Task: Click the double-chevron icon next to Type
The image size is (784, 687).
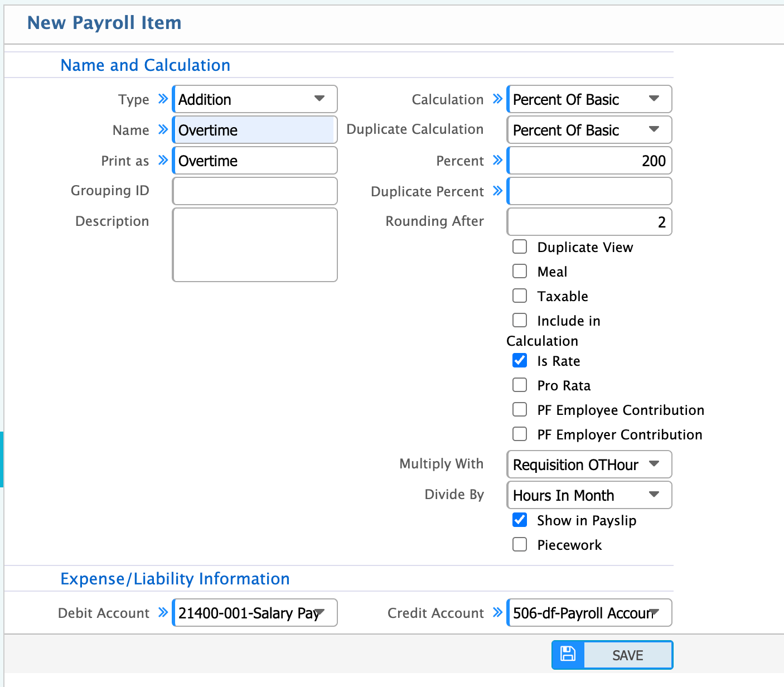Action: point(162,98)
